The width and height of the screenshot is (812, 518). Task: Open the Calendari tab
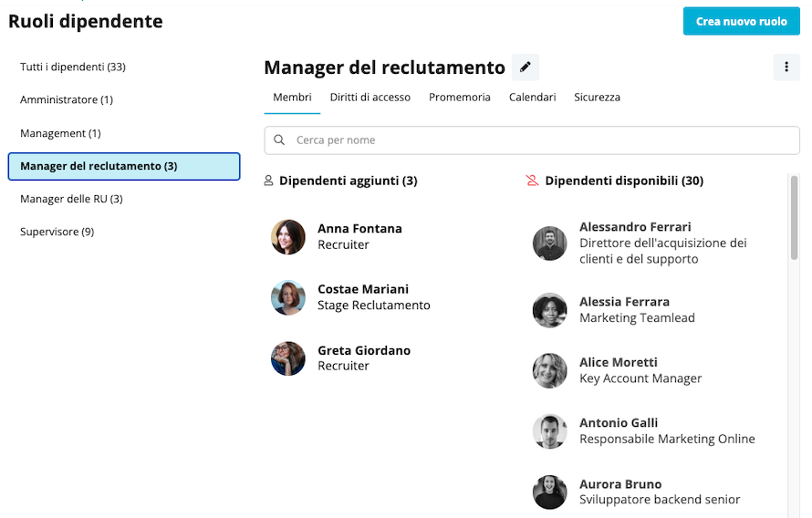[532, 98]
